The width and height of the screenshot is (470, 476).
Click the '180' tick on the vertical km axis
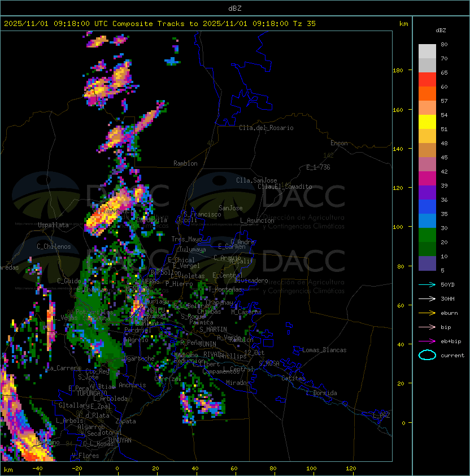pos(398,71)
